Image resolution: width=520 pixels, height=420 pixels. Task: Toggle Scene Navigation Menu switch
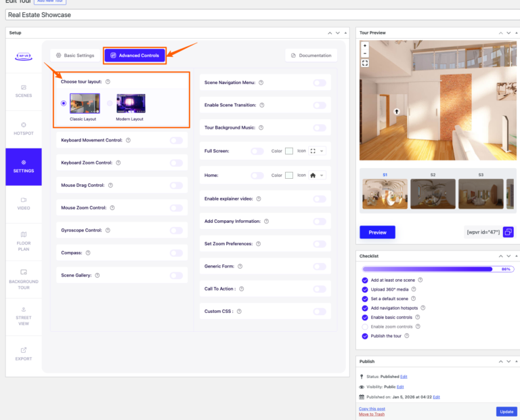320,83
